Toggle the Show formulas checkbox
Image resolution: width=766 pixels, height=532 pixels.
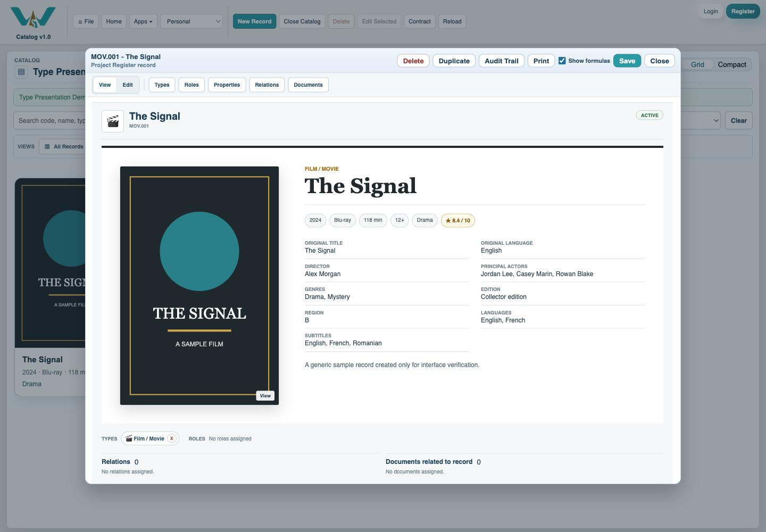pyautogui.click(x=562, y=61)
